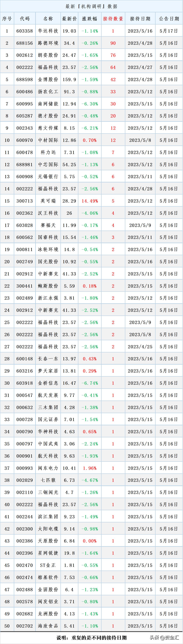The width and height of the screenshot is (183, 644).
Task: Click the red change value 0.70%
Action: [90, 140]
